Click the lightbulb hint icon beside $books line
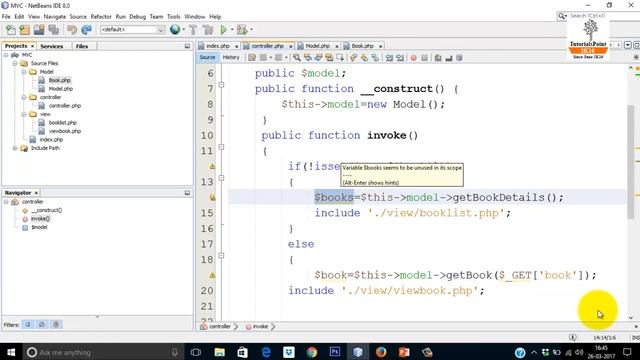Image resolution: width=640 pixels, height=360 pixels. [212, 198]
